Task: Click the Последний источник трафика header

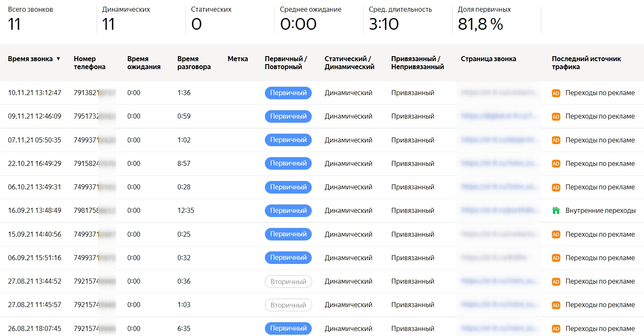Action: (586, 63)
